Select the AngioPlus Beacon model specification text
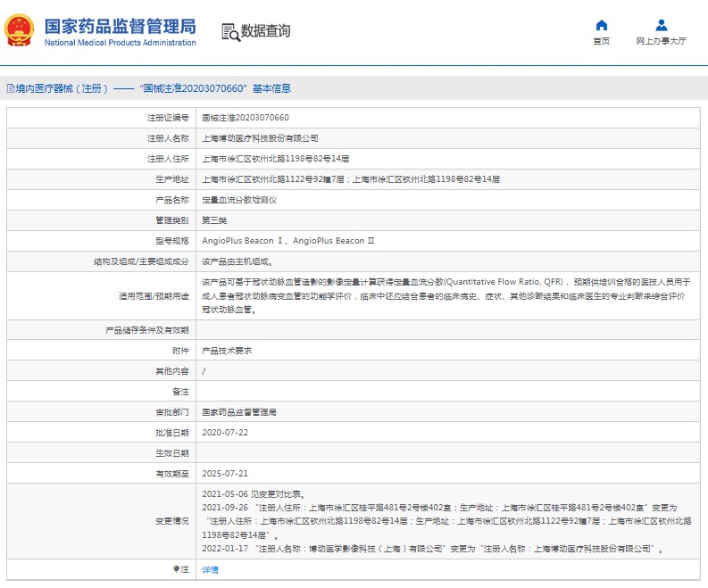 (288, 241)
